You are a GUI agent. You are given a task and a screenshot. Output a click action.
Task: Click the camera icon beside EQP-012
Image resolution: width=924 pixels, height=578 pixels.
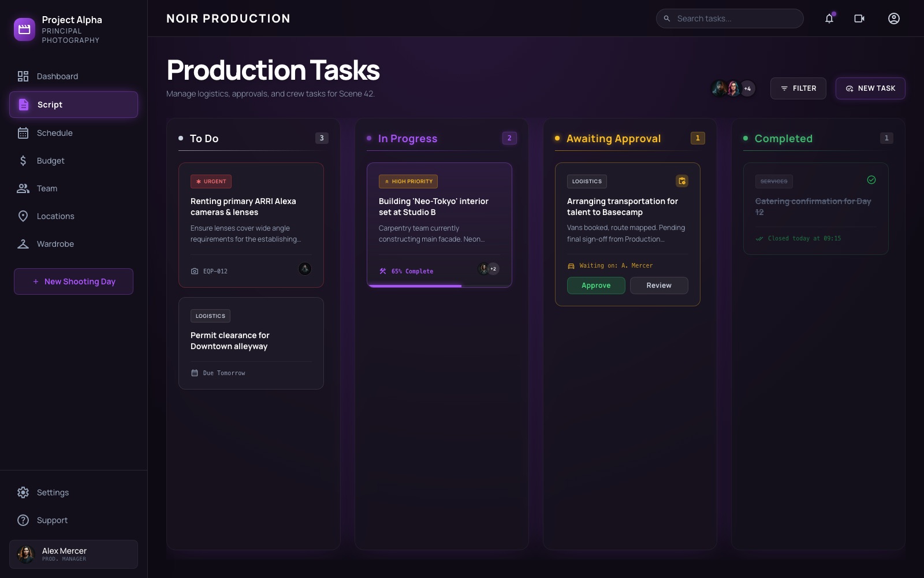[x=195, y=271]
